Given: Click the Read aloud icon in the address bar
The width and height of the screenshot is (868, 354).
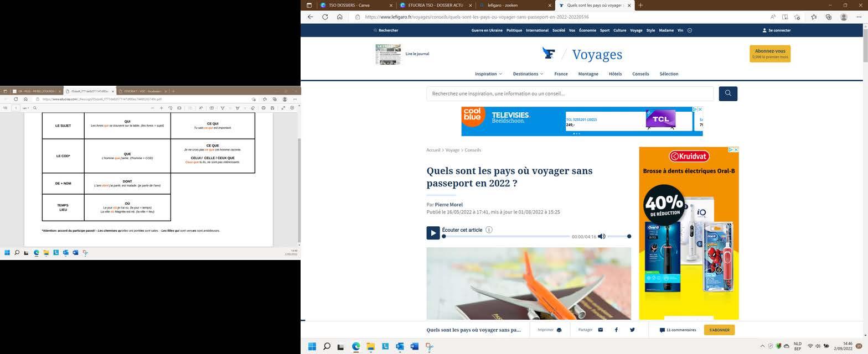Looking at the screenshot, I should click(773, 17).
